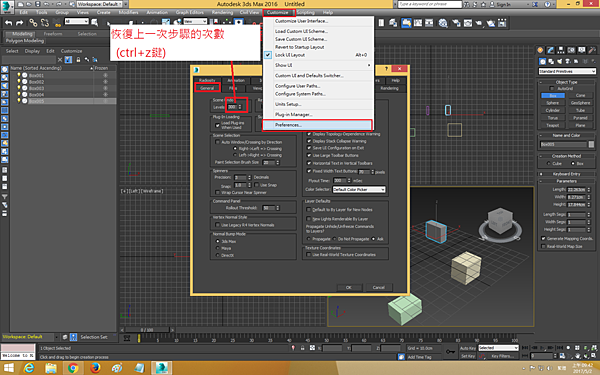Open the Workspace Default dropdown in title bar

coord(100,4)
